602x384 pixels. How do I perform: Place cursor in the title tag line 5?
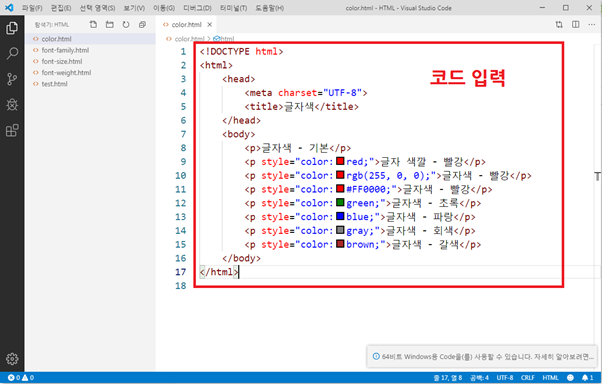tap(301, 106)
